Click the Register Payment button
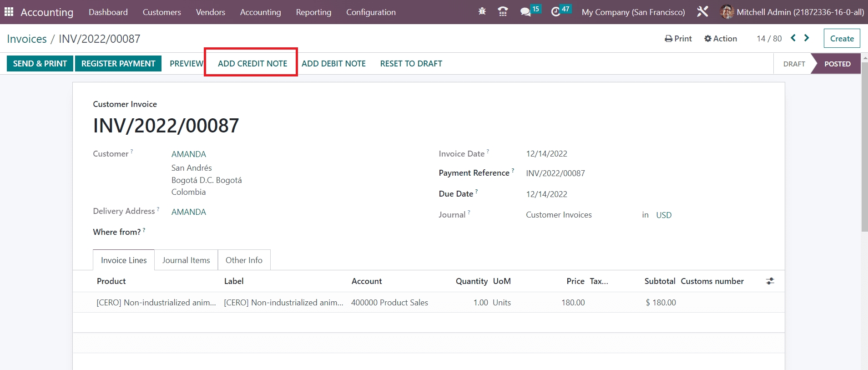The height and width of the screenshot is (370, 868). click(118, 64)
